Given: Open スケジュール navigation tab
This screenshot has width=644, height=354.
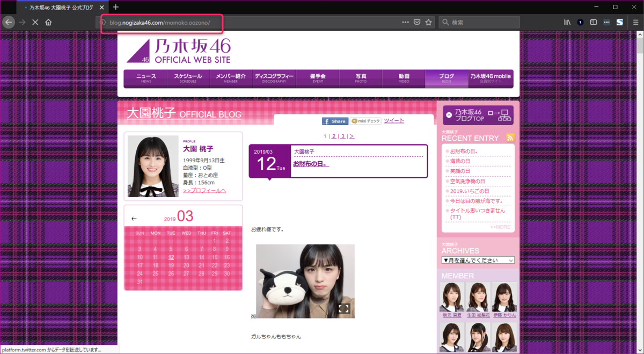Looking at the screenshot, I should tap(188, 78).
